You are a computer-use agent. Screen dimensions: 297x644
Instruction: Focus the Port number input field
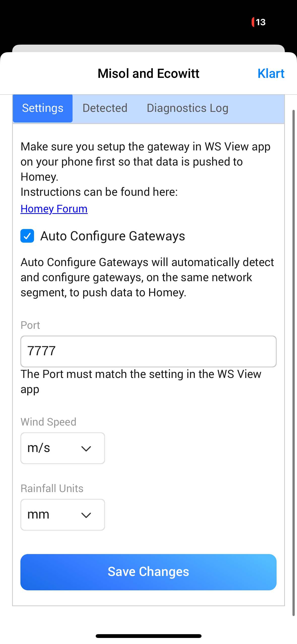click(x=148, y=351)
